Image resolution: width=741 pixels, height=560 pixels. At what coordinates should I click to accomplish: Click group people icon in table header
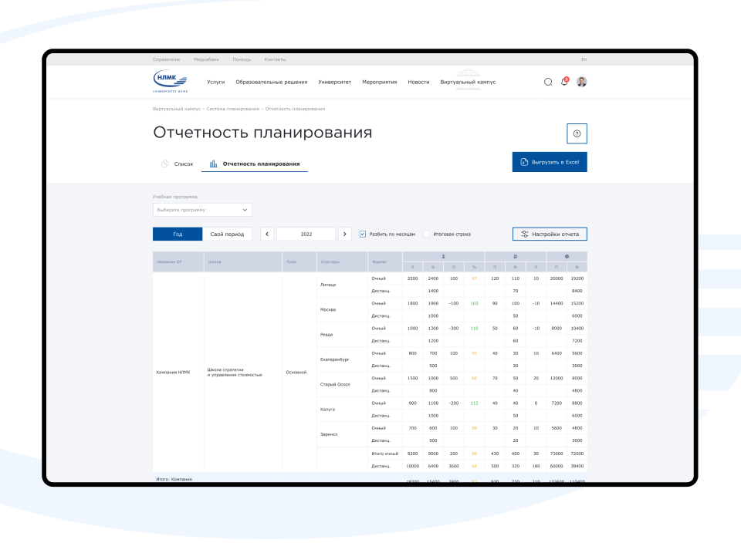tap(515, 256)
